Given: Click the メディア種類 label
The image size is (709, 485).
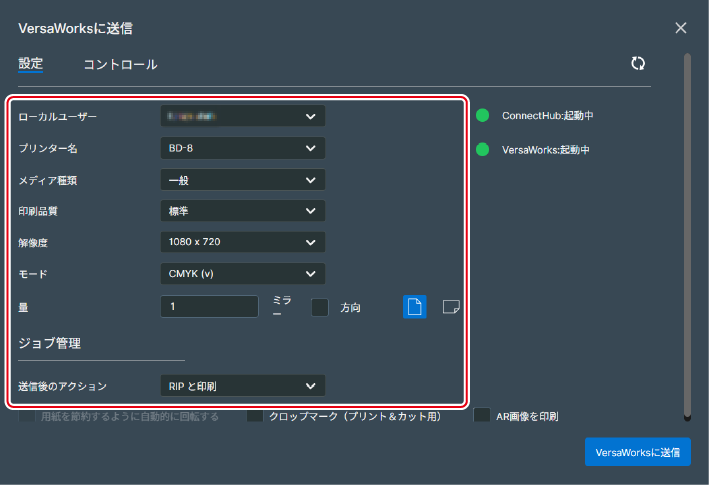Looking at the screenshot, I should [47, 180].
